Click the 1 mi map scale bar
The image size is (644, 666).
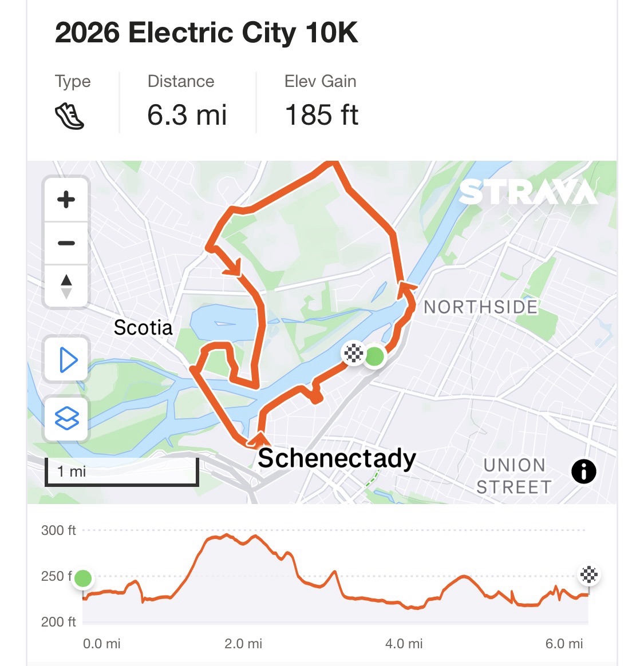(121, 472)
